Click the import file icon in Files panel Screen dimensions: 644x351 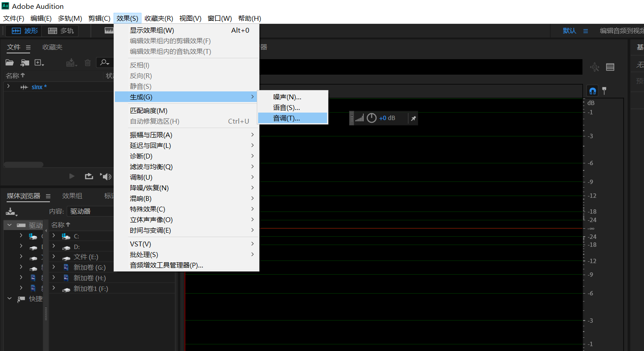click(x=25, y=63)
